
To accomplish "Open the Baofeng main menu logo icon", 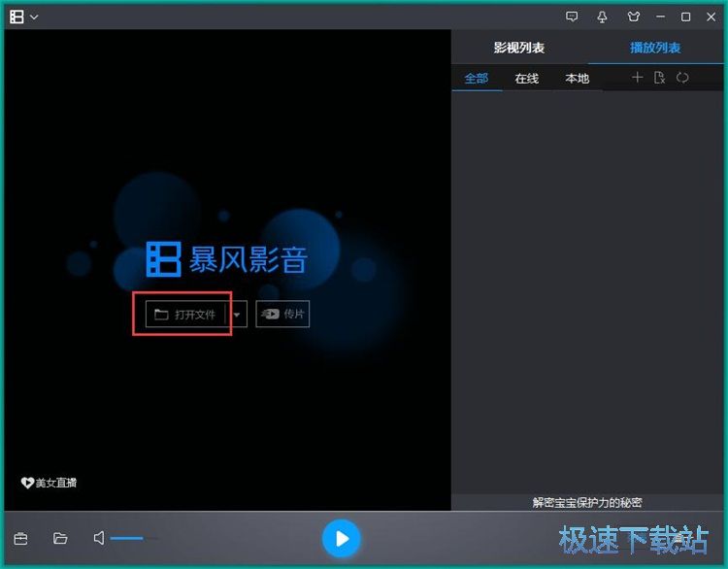I will (x=17, y=17).
